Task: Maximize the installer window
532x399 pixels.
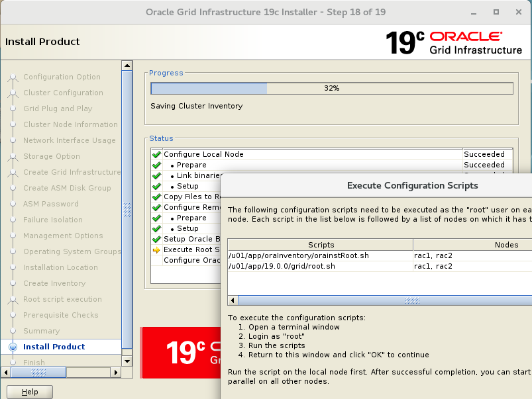Action: [x=496, y=12]
